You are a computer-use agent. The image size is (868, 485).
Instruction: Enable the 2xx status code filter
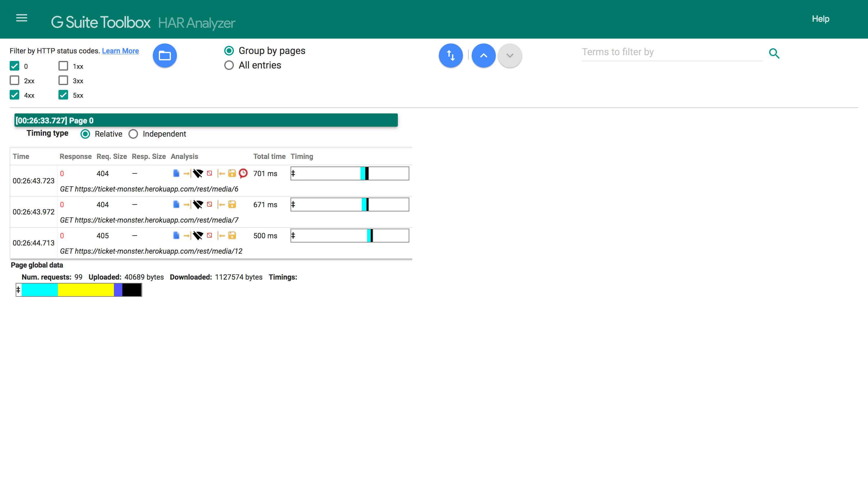click(14, 81)
